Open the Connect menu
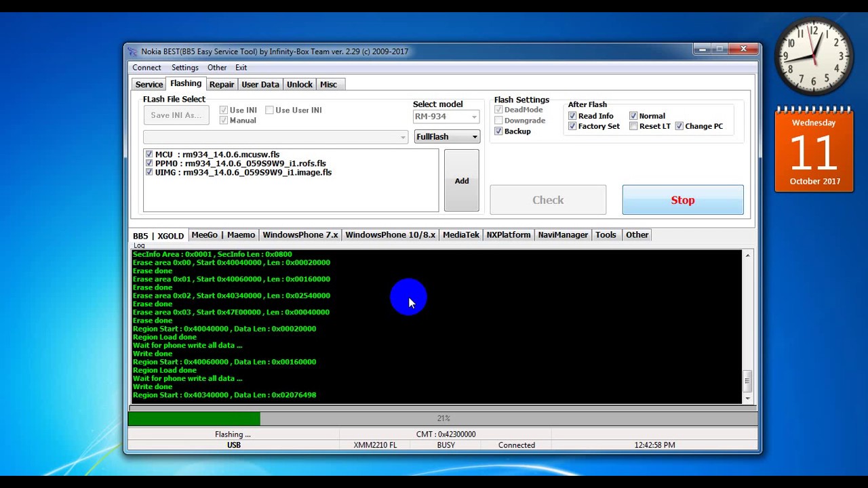 point(146,68)
